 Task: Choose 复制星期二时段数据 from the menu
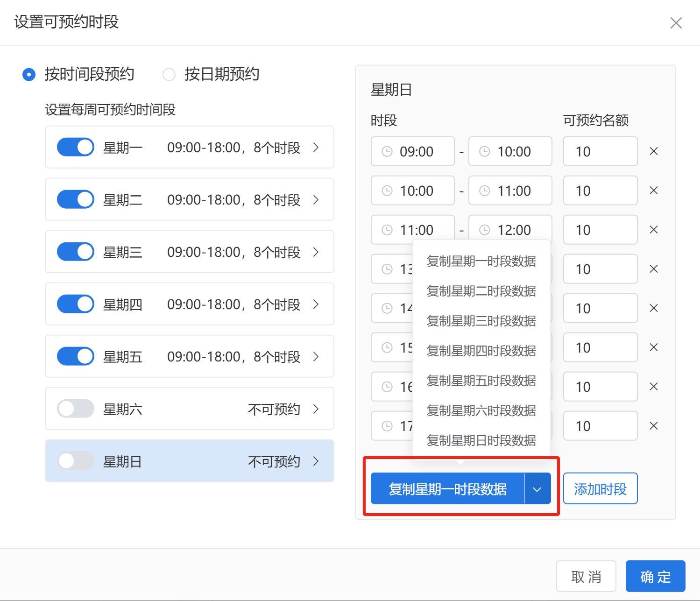[x=481, y=291]
